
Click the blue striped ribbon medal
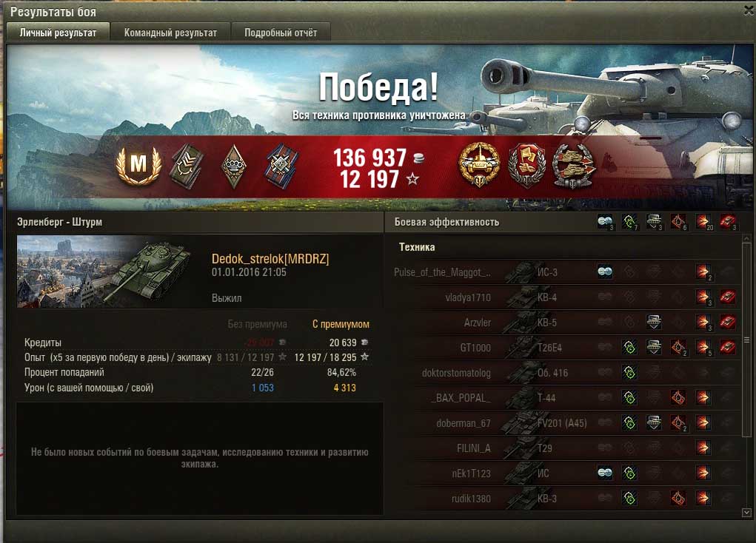281,166
